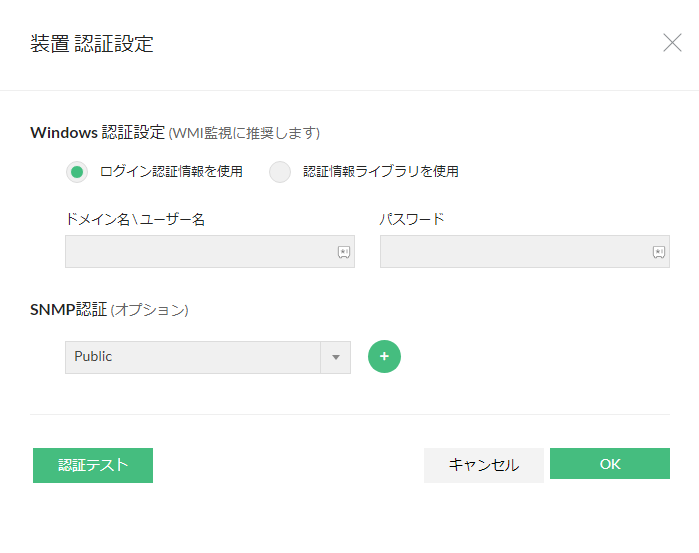This screenshot has height=553, width=699.
Task: Select the 認証情報ライブラリを使用 radio button
Action: 280,172
